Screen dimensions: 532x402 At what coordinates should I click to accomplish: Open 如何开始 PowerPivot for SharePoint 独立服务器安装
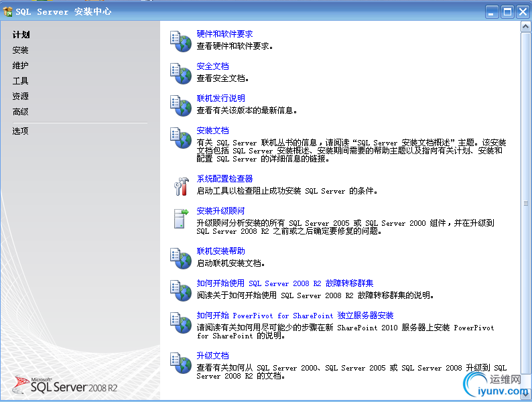[x=295, y=316]
